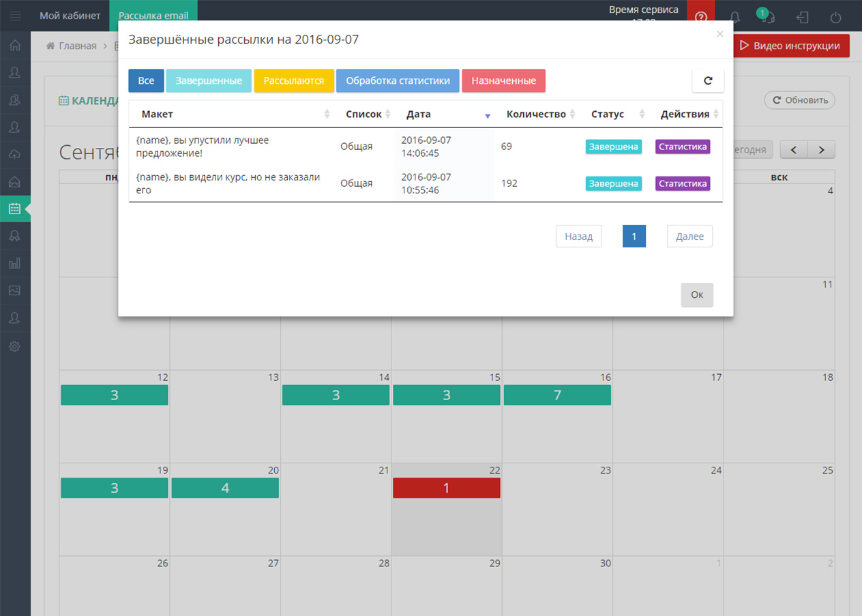This screenshot has height=616, width=862.
Task: Click the open envelope sidebar icon
Action: (14, 182)
